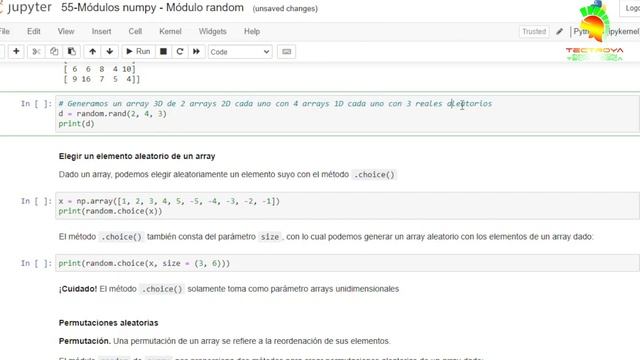Image resolution: width=640 pixels, height=360 pixels.
Task: Cut selected cells with the scissors icon
Action: [36, 51]
